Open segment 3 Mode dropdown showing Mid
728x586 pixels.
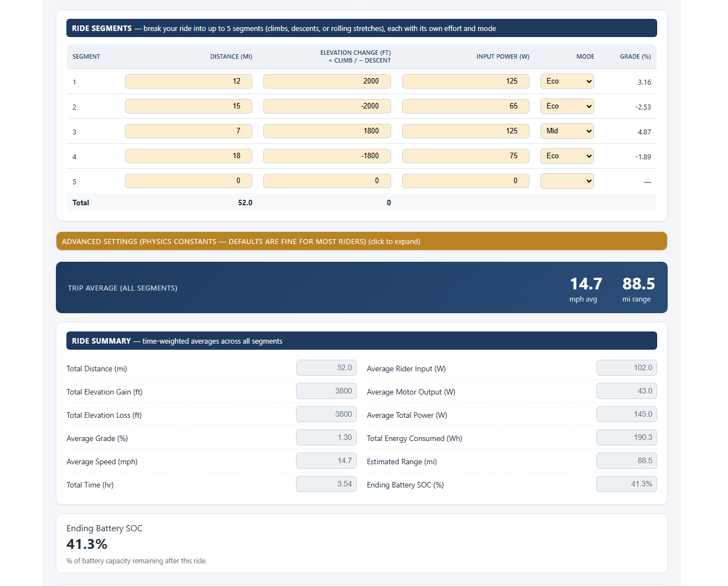point(567,131)
